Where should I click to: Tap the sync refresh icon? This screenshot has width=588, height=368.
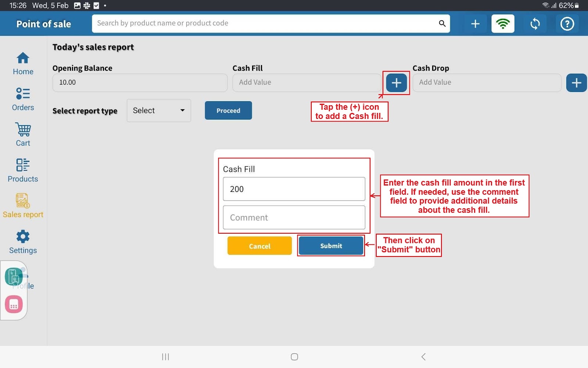pos(535,24)
